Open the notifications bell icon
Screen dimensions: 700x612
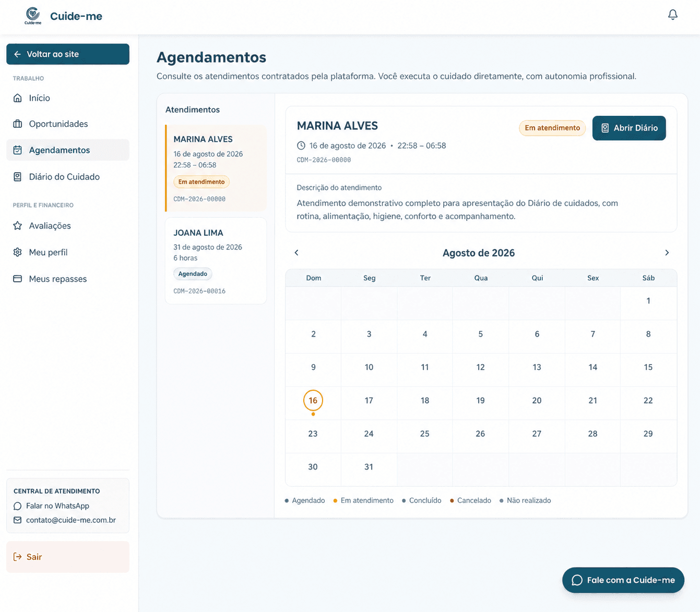click(x=673, y=15)
